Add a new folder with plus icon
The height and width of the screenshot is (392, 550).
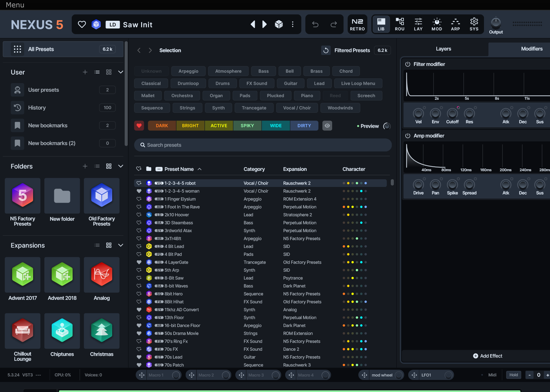tap(85, 166)
